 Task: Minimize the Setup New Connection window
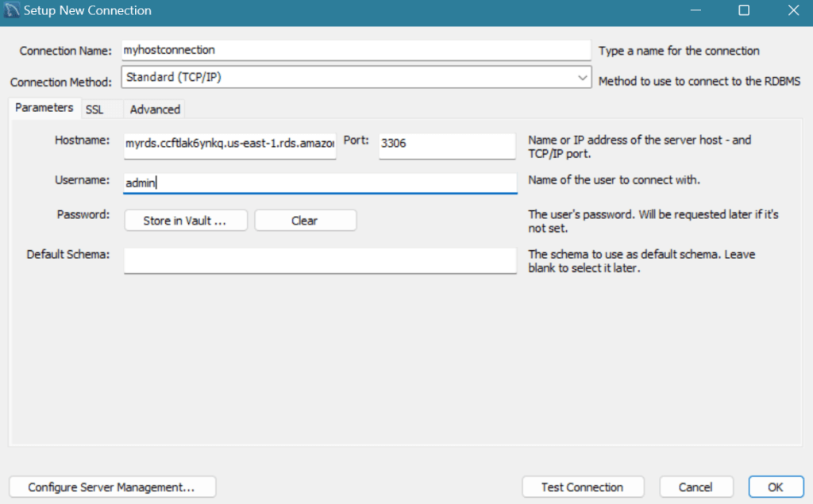tap(695, 10)
